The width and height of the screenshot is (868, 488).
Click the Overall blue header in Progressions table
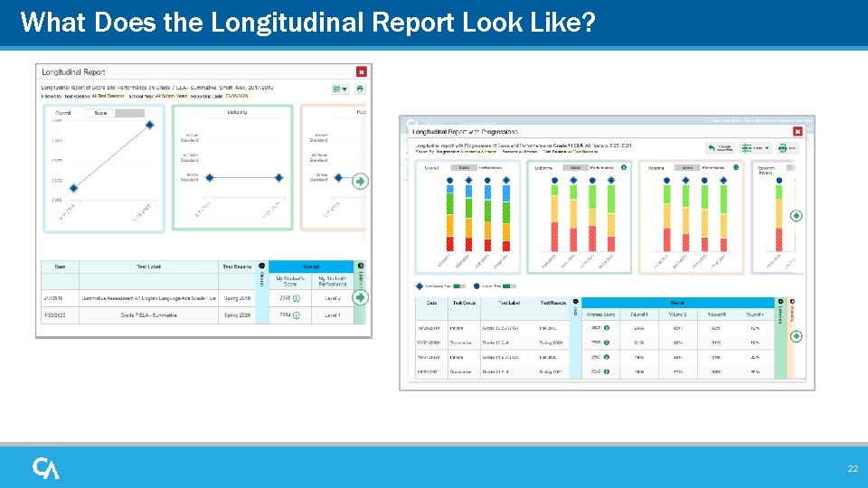point(677,303)
